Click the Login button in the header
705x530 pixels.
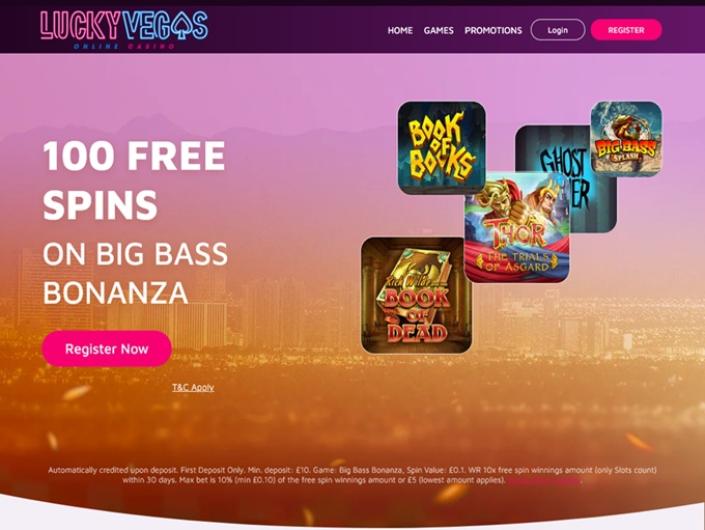[558, 30]
